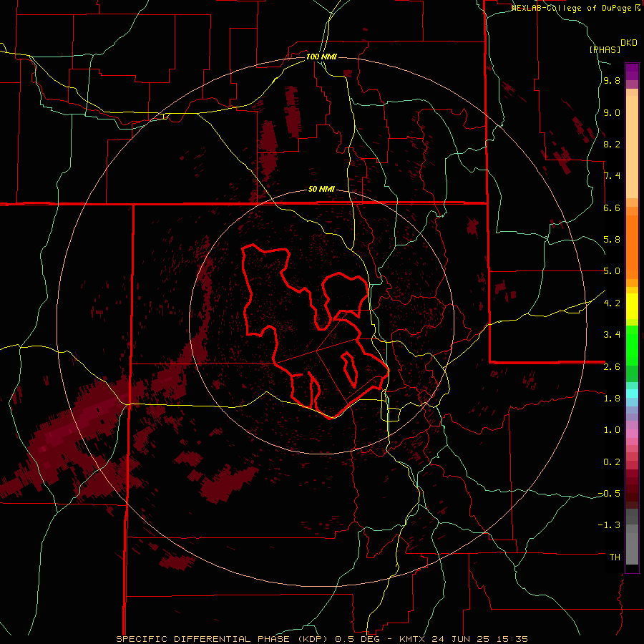Click the 0.2 value on the scale
The image size is (644, 644).
pyautogui.click(x=612, y=462)
